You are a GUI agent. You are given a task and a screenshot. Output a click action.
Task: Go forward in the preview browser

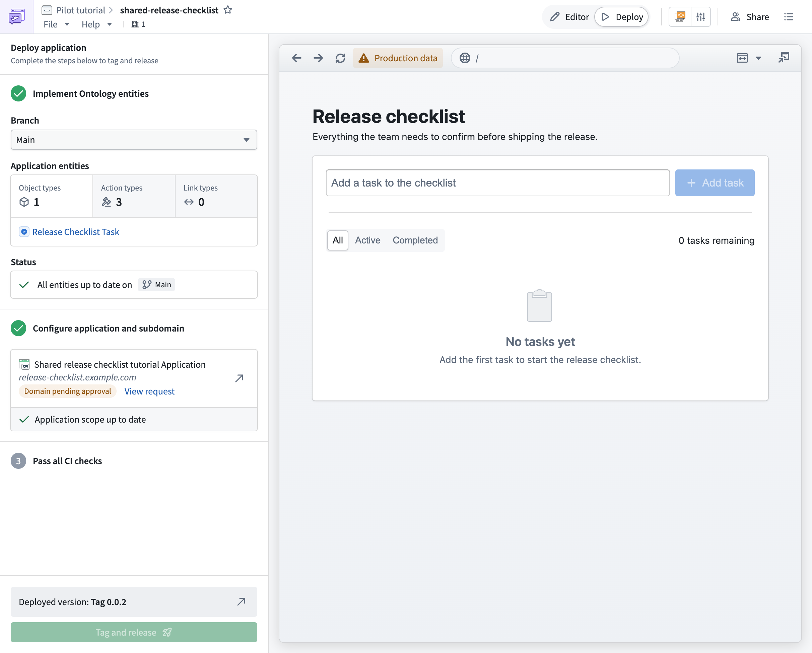(318, 58)
